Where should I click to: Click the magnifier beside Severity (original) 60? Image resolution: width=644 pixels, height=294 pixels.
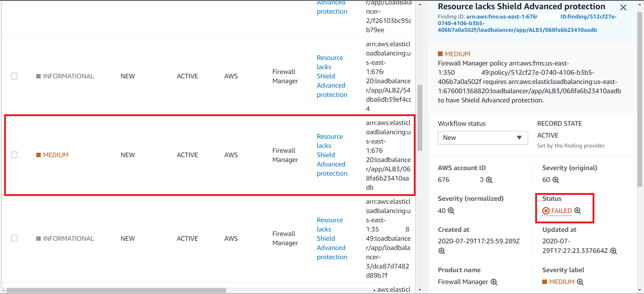tap(556, 180)
